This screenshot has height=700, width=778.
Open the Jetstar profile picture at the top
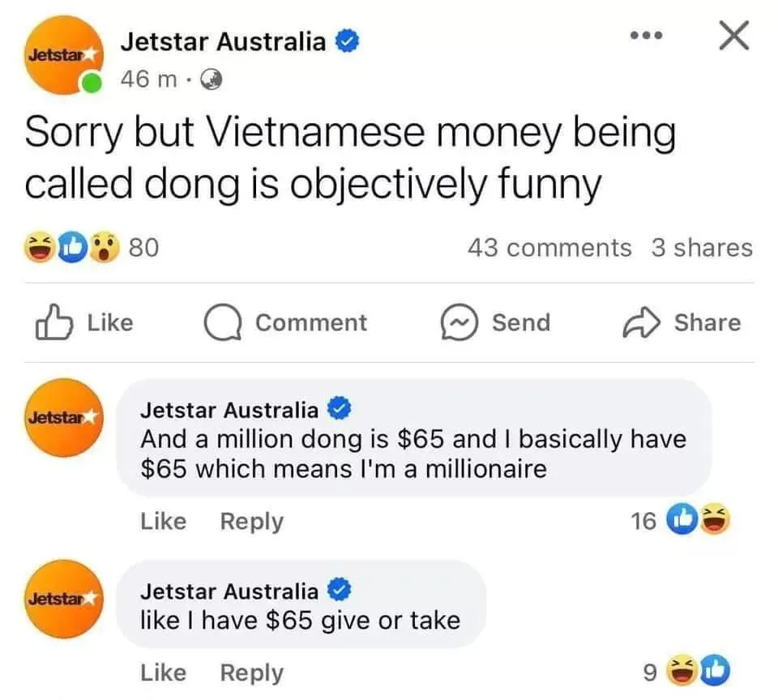(x=65, y=55)
